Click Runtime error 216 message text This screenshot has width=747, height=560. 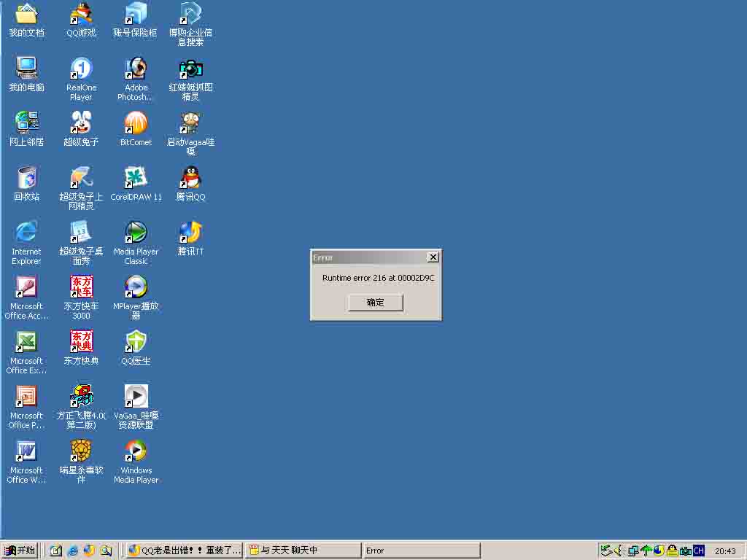[x=379, y=278]
